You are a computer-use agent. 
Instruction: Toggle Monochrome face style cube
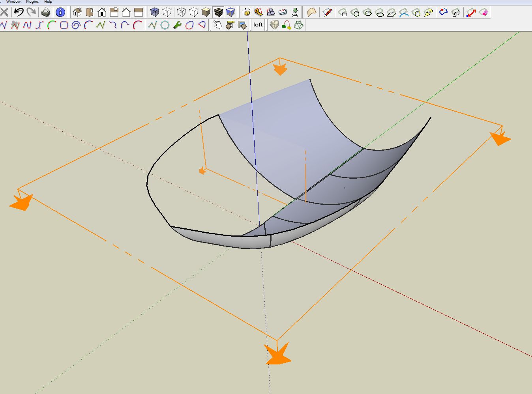click(x=230, y=12)
